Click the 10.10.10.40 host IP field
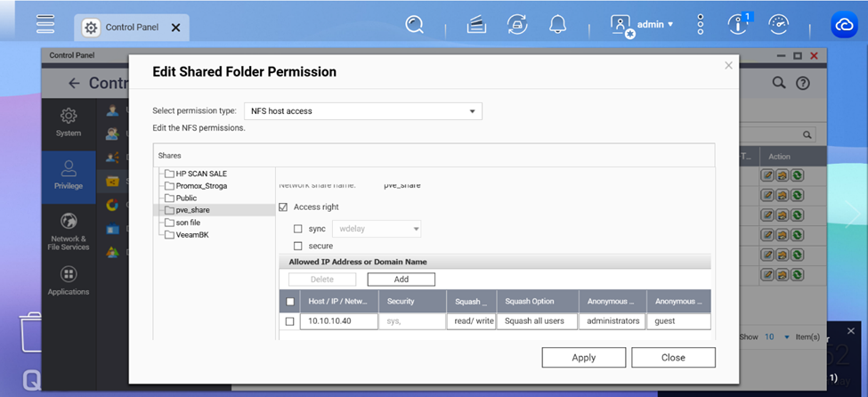 [x=338, y=321]
